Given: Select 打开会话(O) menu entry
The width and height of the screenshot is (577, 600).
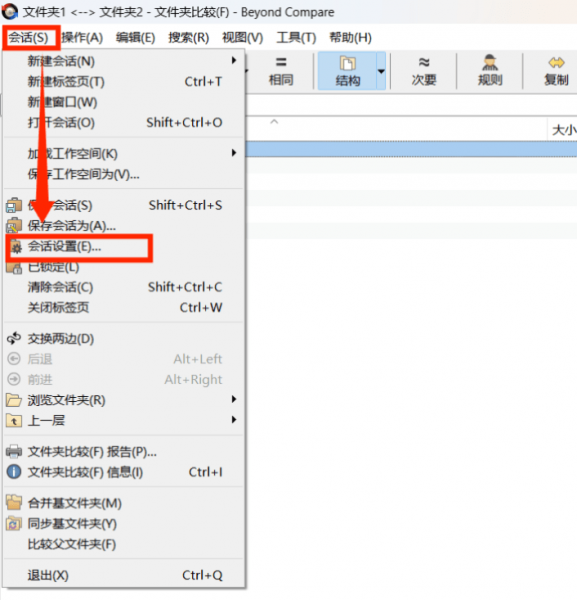Looking at the screenshot, I should pos(124,123).
